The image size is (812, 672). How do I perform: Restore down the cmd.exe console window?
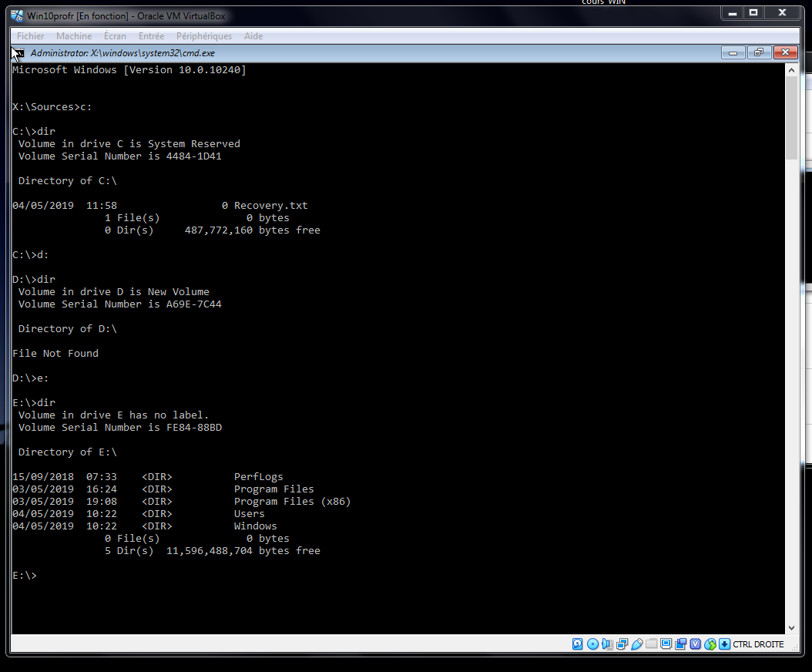click(759, 52)
